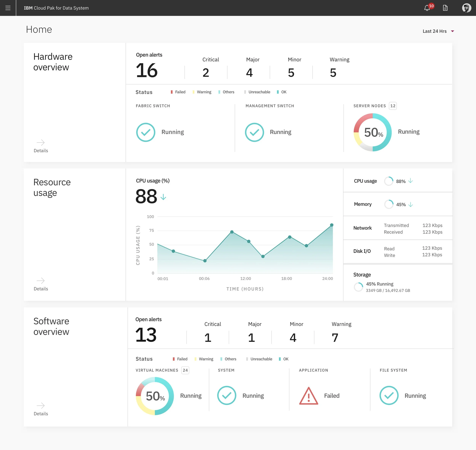Expand the Last 24 Hrs dropdown
476x450 pixels.
434,31
